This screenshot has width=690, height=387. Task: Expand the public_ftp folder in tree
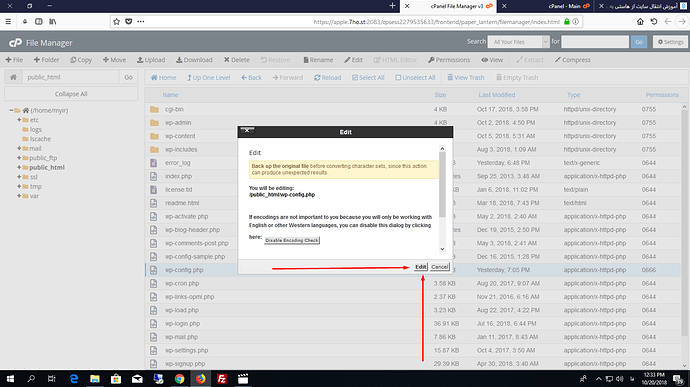click(x=19, y=158)
